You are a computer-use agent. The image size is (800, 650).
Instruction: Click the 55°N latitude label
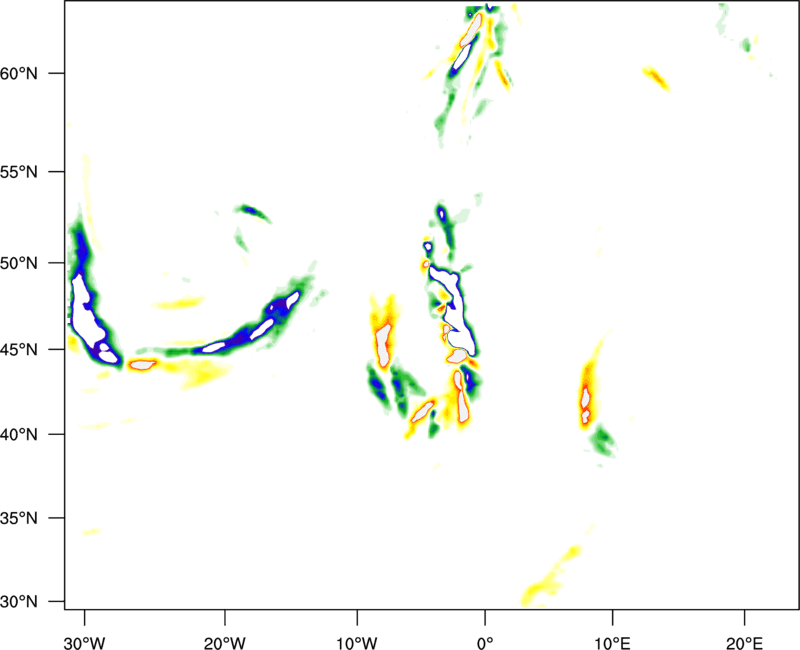click(x=19, y=172)
